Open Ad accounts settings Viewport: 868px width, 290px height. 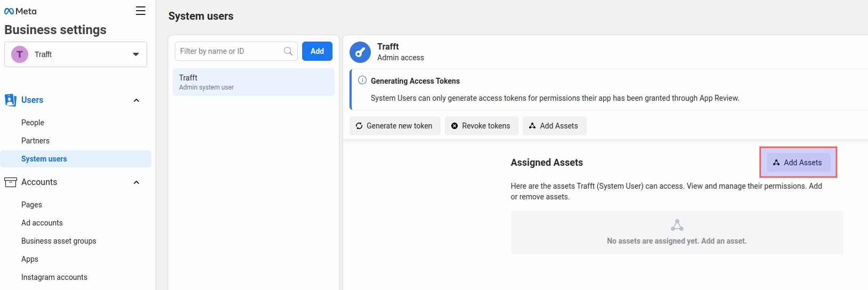point(42,223)
